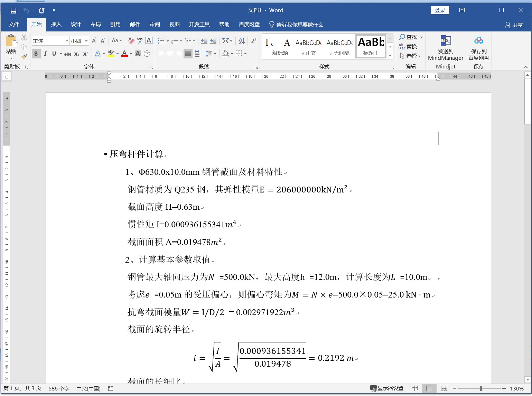Open the 审阅 ribbon tab
This screenshot has width=532, height=396.
155,25
